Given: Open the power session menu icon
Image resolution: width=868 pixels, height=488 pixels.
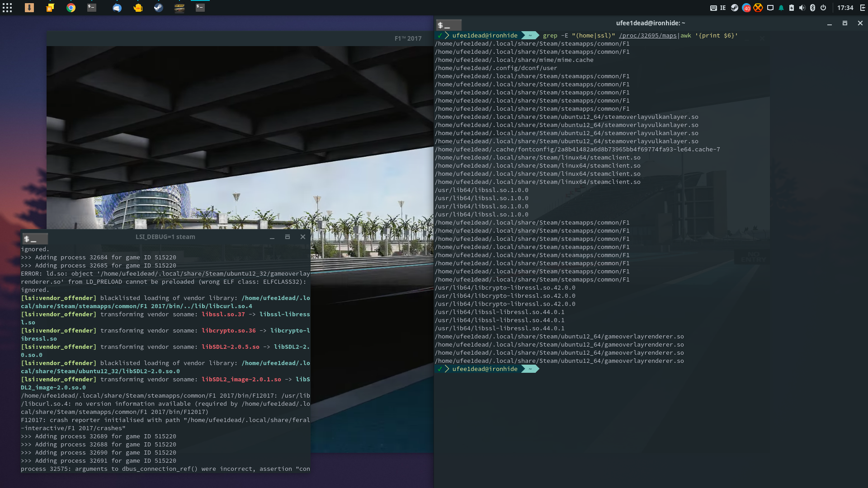Looking at the screenshot, I should pyautogui.click(x=823, y=8).
